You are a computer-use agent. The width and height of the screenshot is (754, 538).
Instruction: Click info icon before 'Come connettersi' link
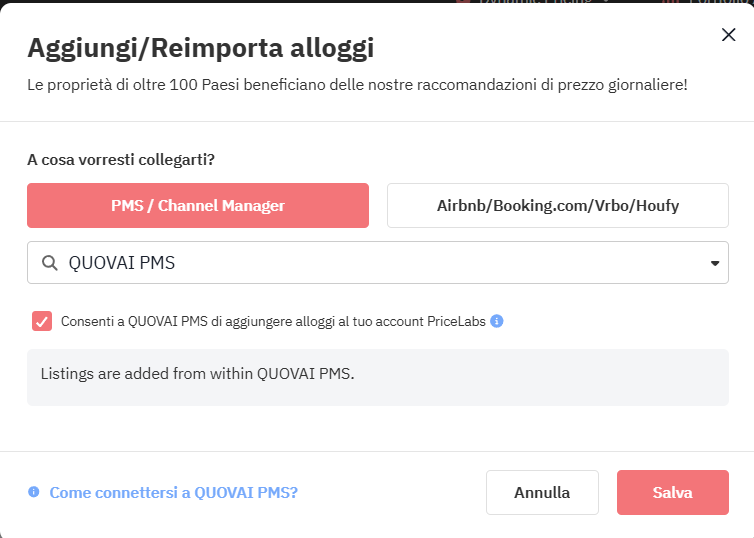click(x=34, y=492)
